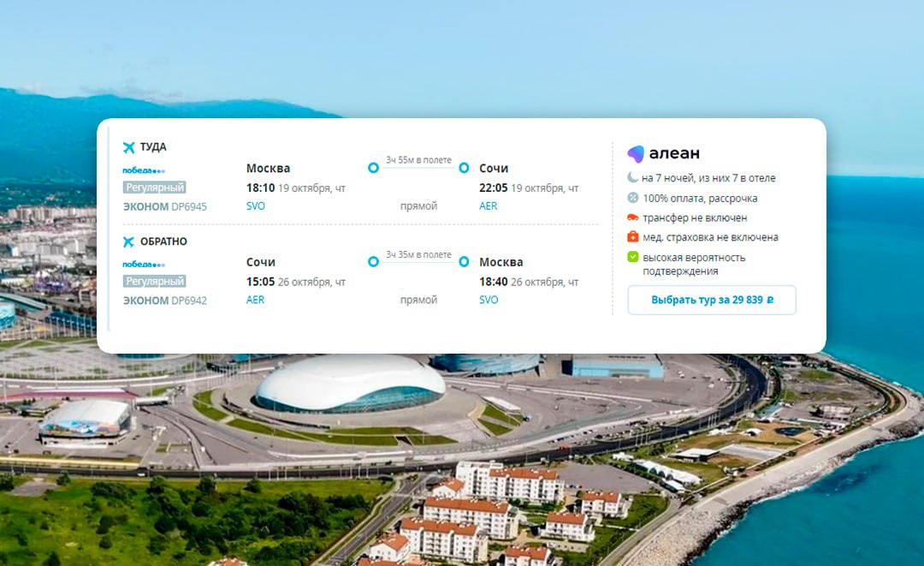Click the outbound ТУДА airplane icon
Image resolution: width=924 pixels, height=566 pixels.
click(128, 146)
